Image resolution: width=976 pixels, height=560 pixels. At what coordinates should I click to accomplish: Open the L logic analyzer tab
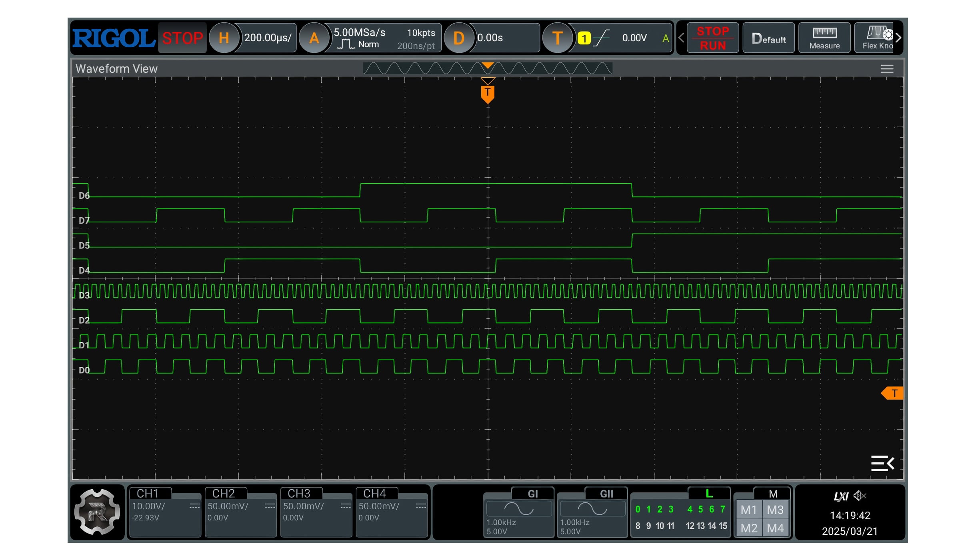[x=709, y=494]
